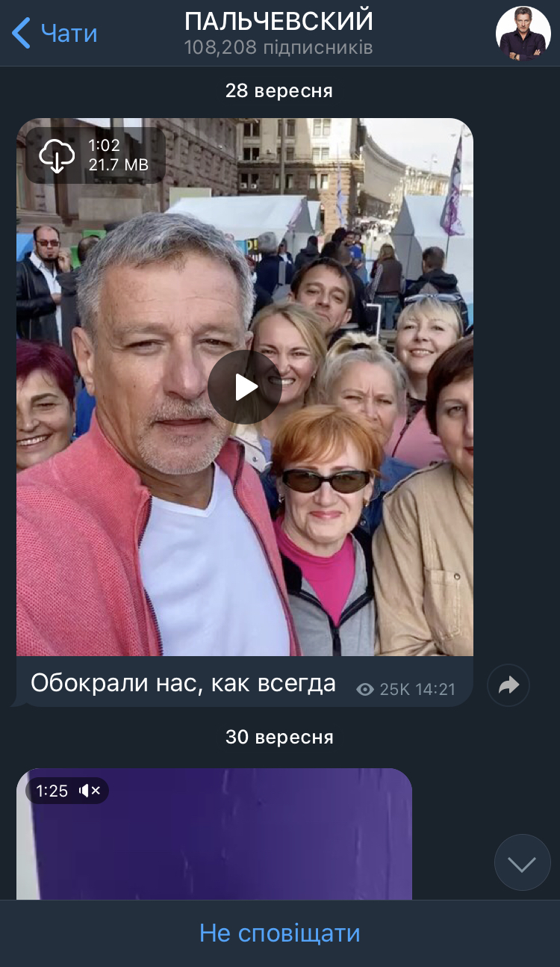
Task: Tap the 21.7 MB file size label
Action: (x=118, y=165)
